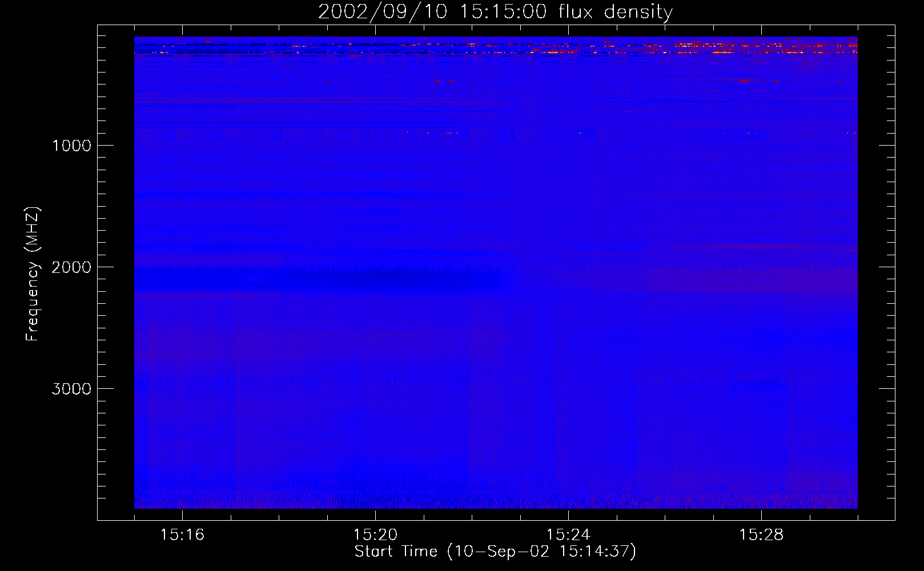Click the 2000 frequency tick label

71,267
